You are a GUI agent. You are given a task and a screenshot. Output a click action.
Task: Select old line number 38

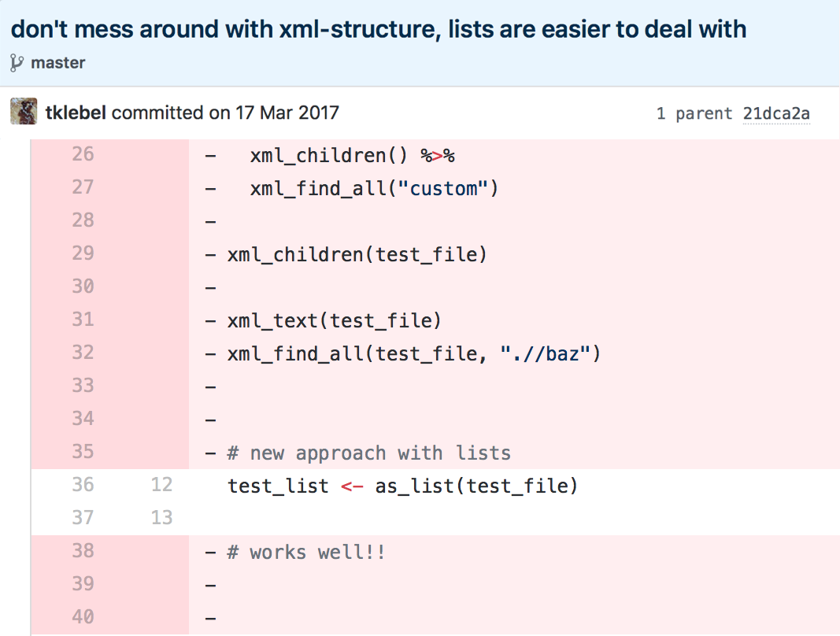[x=83, y=551]
